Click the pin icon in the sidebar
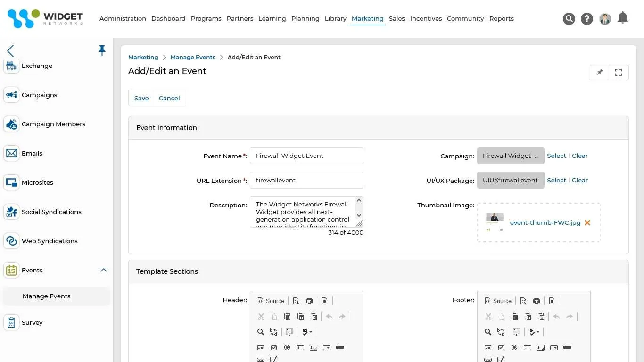This screenshot has height=362, width=644. pos(102,50)
